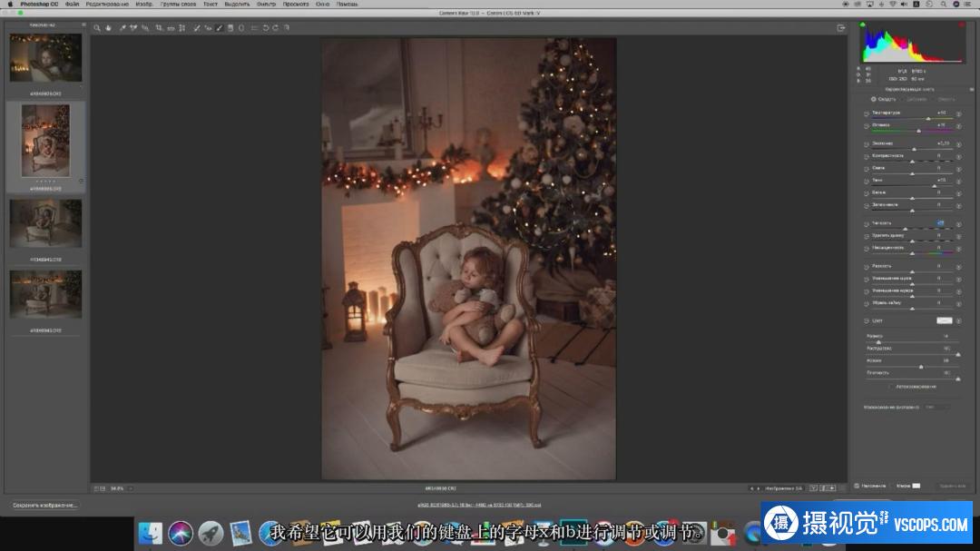Image resolution: width=980 pixels, height=551 pixels.
Task: Select the White Balance eyedropper tool
Action: click(122, 28)
